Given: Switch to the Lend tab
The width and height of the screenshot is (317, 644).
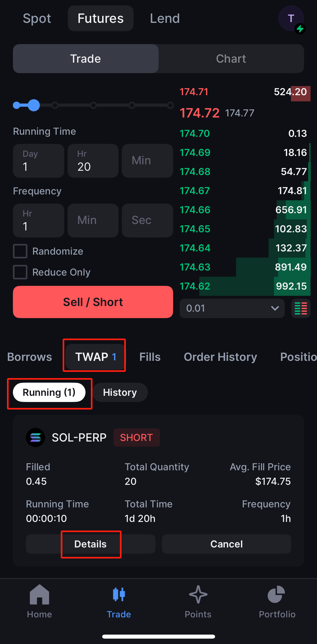Looking at the screenshot, I should coord(165,19).
